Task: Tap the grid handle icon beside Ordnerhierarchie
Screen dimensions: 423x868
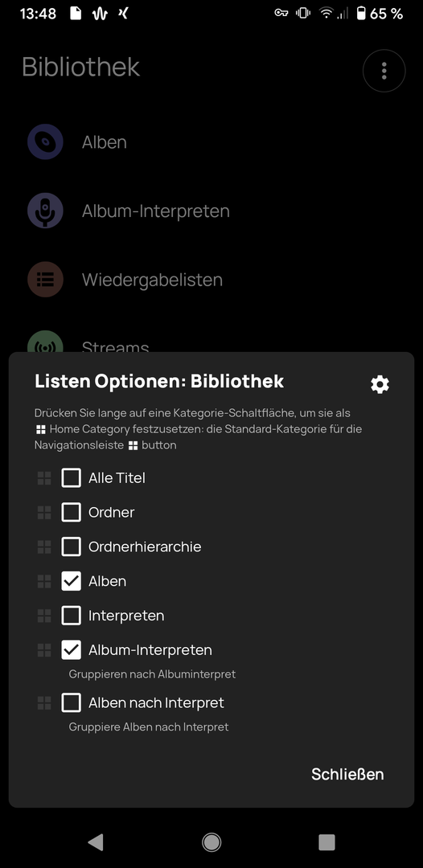Action: coord(44,547)
